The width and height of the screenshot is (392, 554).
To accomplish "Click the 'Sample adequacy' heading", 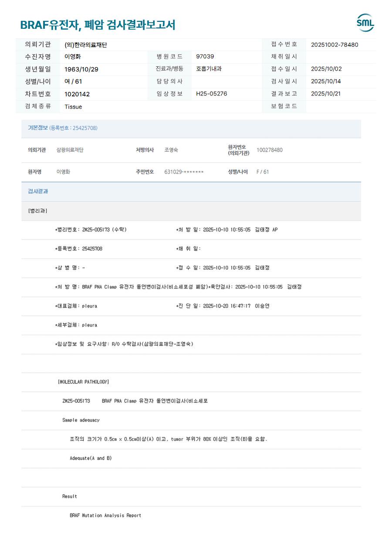I will click(81, 421).
